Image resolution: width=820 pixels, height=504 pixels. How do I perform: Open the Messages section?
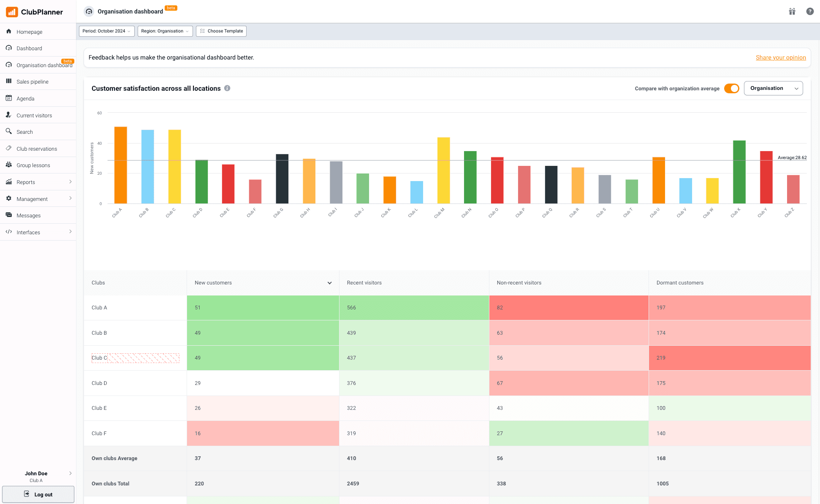click(x=28, y=215)
